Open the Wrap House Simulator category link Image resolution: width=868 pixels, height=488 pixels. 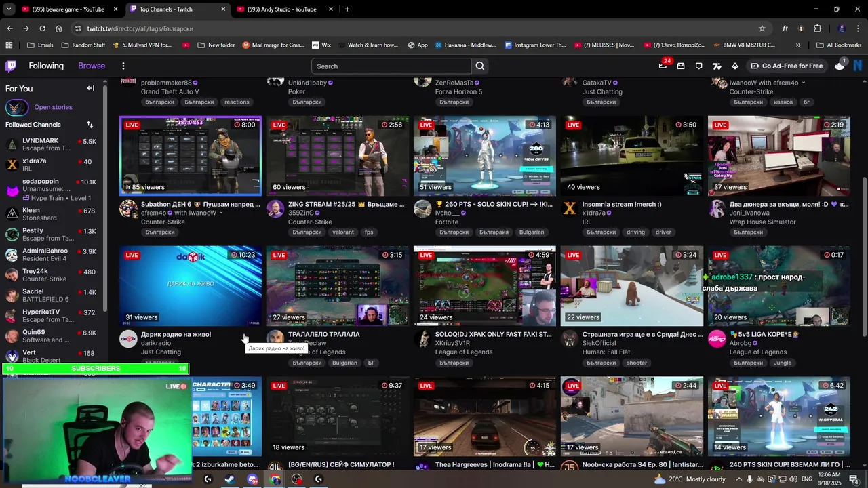pyautogui.click(x=763, y=222)
